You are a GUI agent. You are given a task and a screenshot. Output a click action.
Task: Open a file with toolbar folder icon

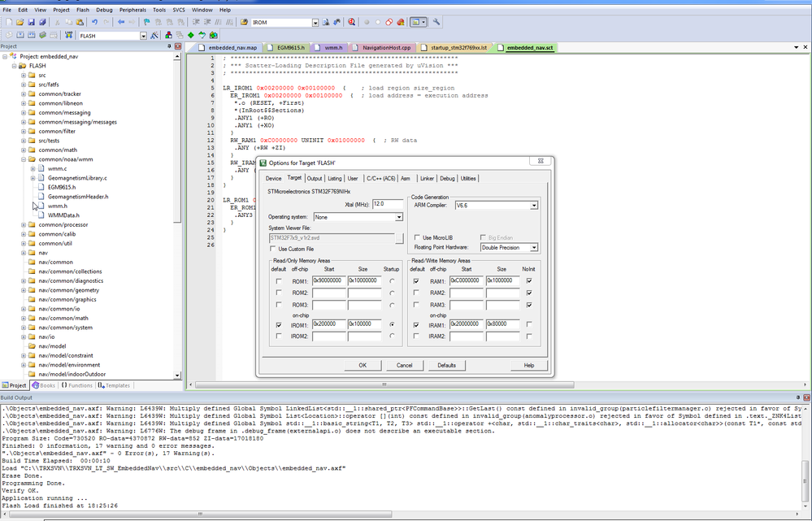(20, 22)
